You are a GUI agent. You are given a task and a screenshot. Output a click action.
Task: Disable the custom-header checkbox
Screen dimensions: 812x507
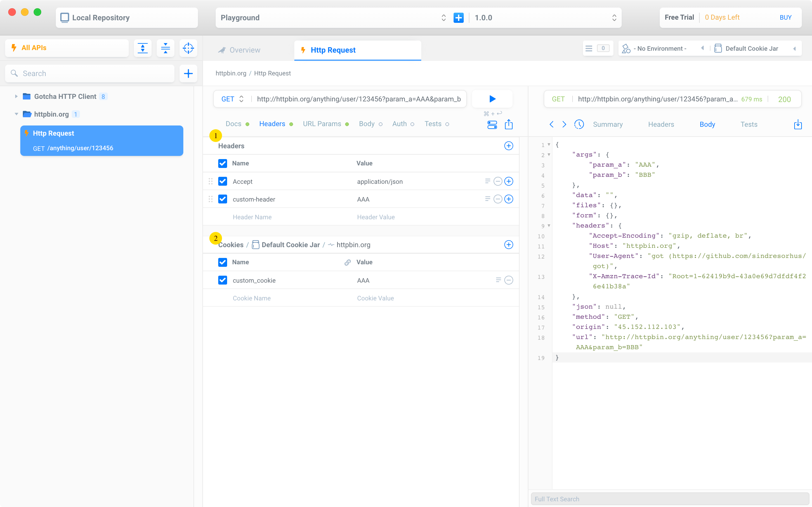coord(222,199)
